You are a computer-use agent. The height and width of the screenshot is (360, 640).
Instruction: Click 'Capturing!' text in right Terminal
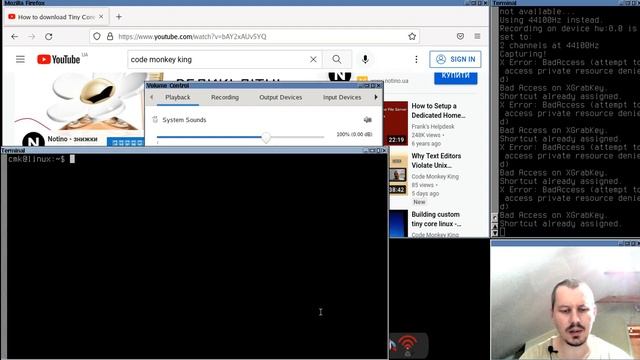[x=522, y=54]
